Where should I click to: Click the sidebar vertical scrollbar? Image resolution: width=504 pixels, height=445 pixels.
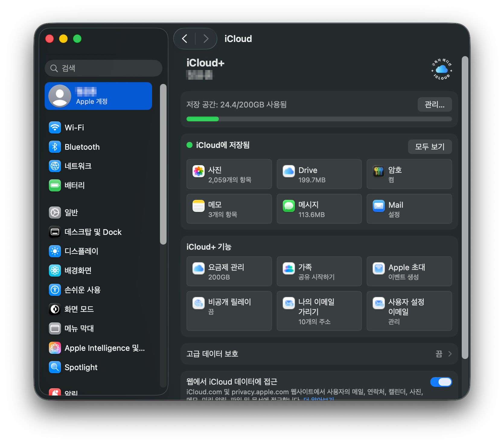pyautogui.click(x=163, y=164)
